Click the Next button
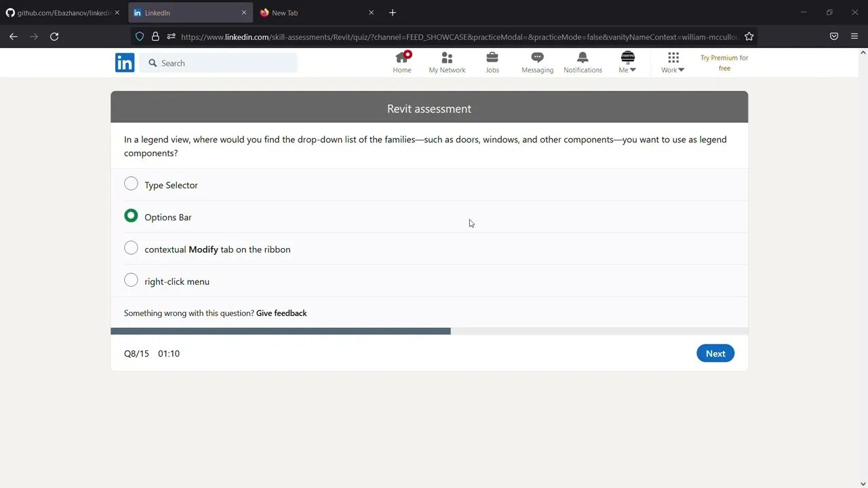868x488 pixels. point(715,353)
